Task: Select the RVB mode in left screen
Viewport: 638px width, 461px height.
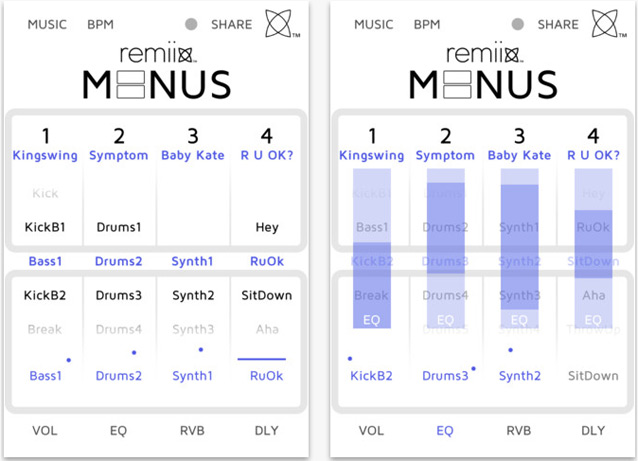Action: tap(192, 431)
